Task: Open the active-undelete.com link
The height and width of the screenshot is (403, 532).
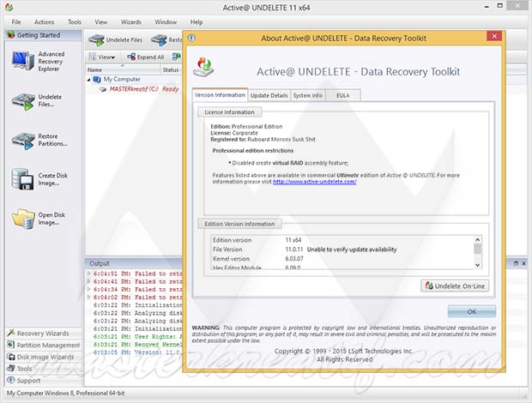Action: (315, 182)
